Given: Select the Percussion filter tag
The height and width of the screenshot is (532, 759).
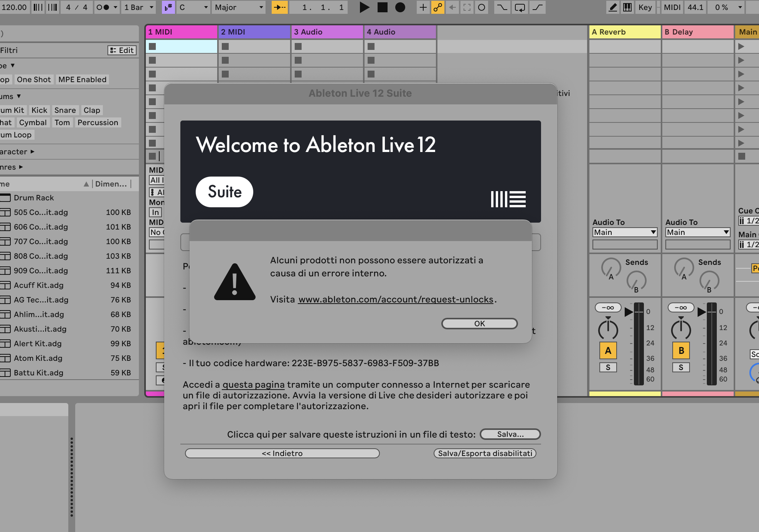Looking at the screenshot, I should [x=98, y=122].
